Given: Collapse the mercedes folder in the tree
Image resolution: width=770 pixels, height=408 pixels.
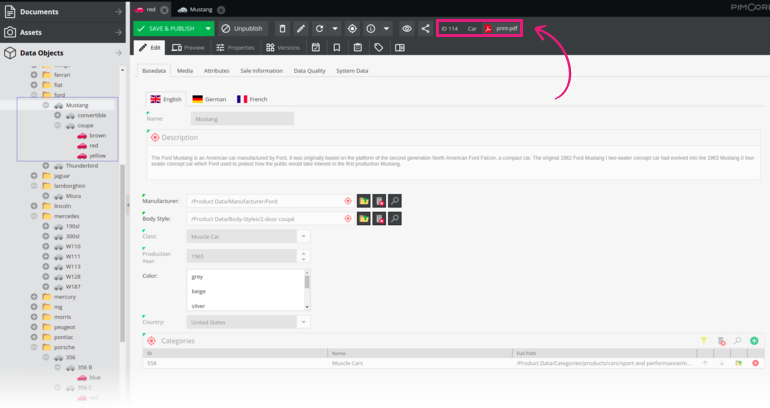Looking at the screenshot, I should pos(34,216).
